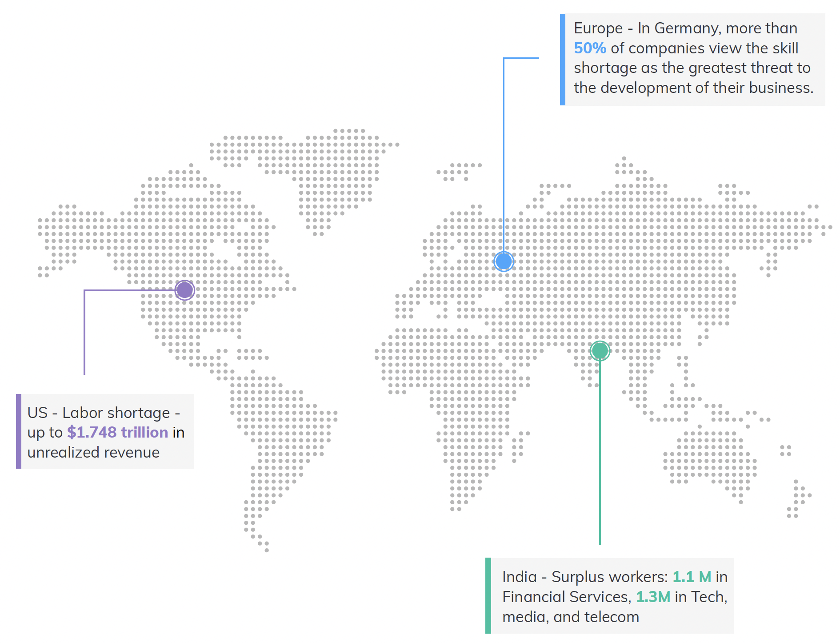Click the '$1.748 trillion' highlighted text
The height and width of the screenshot is (643, 840).
pyautogui.click(x=117, y=432)
